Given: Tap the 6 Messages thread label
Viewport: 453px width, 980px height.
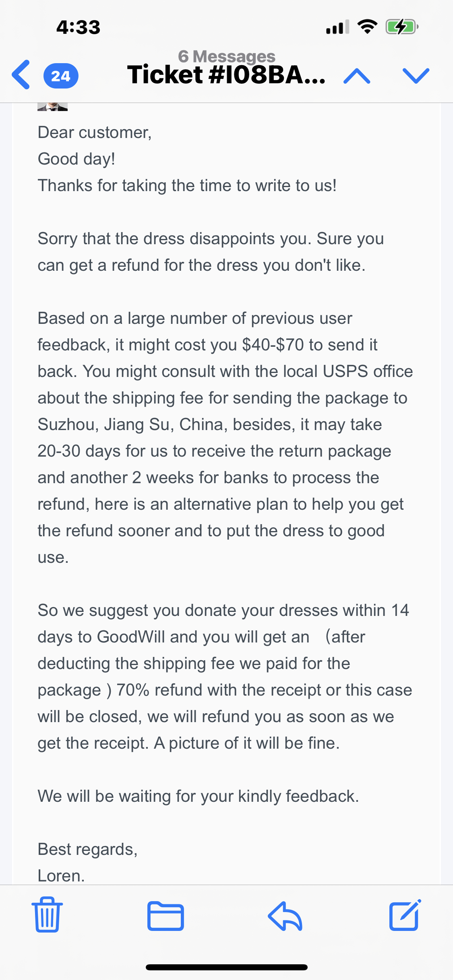Looking at the screenshot, I should pos(227,56).
